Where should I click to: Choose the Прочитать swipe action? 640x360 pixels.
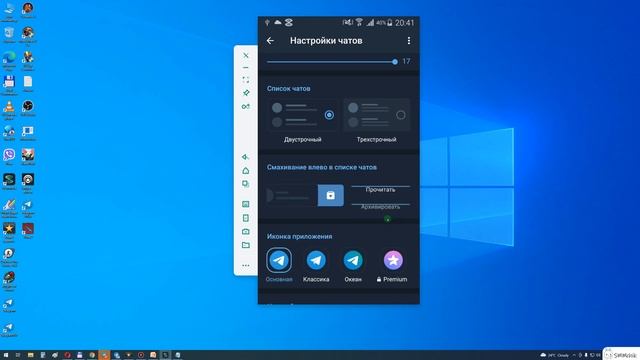380,190
